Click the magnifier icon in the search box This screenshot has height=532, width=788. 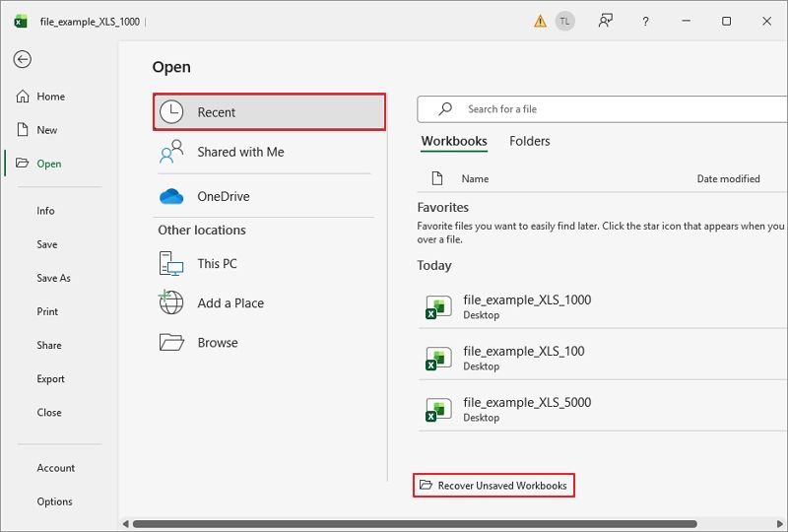click(445, 108)
